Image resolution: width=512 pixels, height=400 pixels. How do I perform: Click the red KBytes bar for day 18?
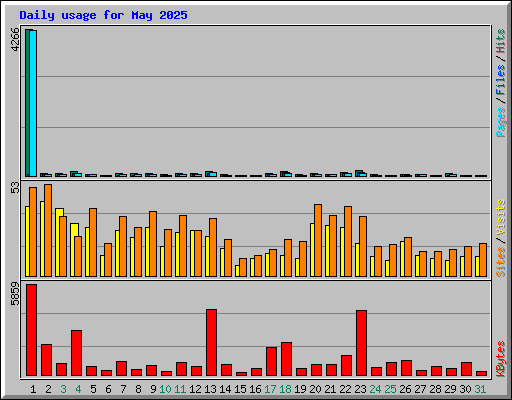pyautogui.click(x=286, y=359)
